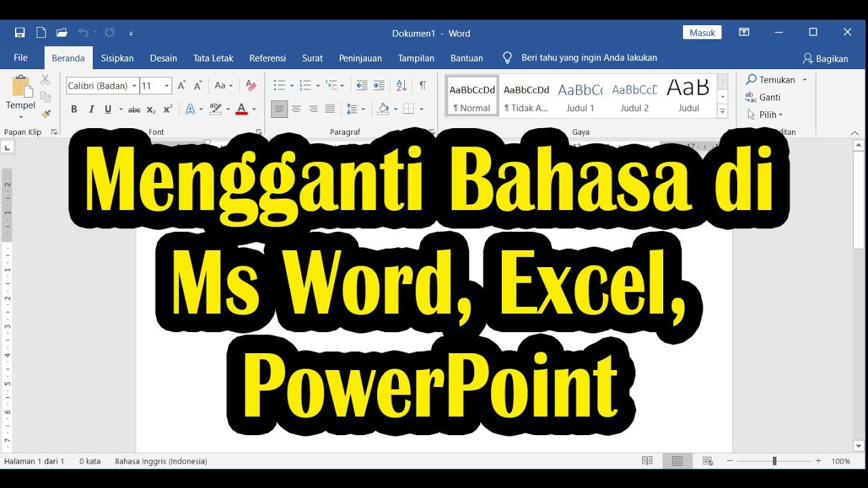Insert a bulleted list
Image resolution: width=868 pixels, height=488 pixels.
[279, 85]
